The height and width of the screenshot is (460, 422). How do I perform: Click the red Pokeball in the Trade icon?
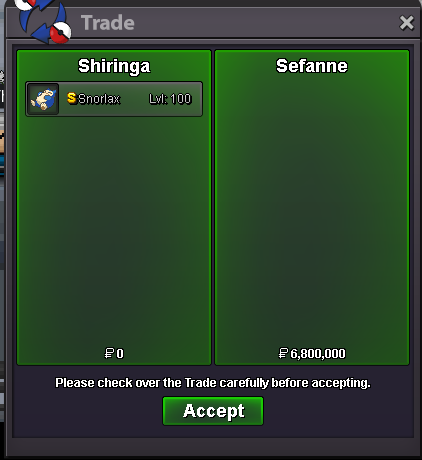60,33
